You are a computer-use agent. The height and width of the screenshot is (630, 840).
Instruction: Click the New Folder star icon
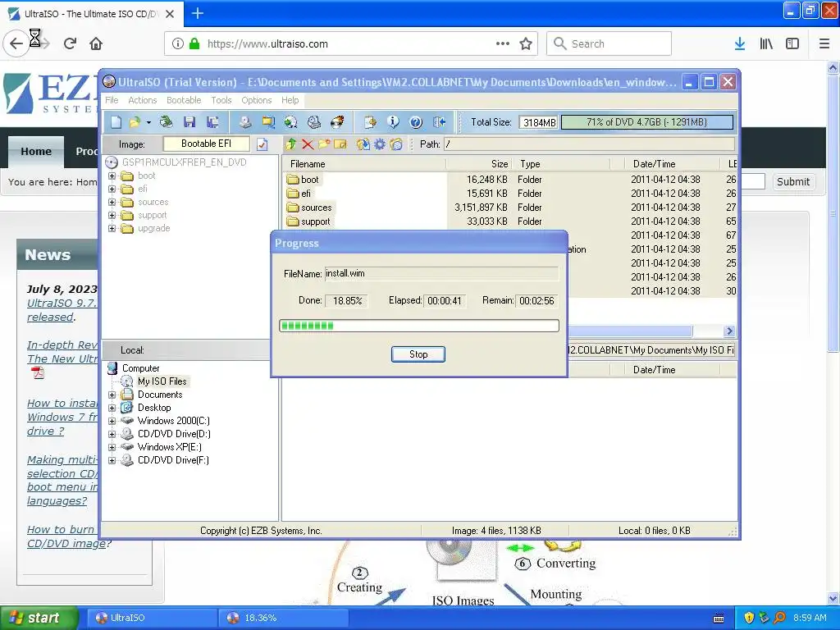(324, 144)
